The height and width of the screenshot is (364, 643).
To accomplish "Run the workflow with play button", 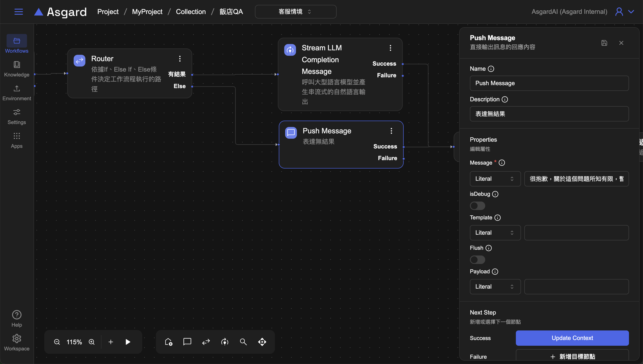I will click(x=128, y=342).
